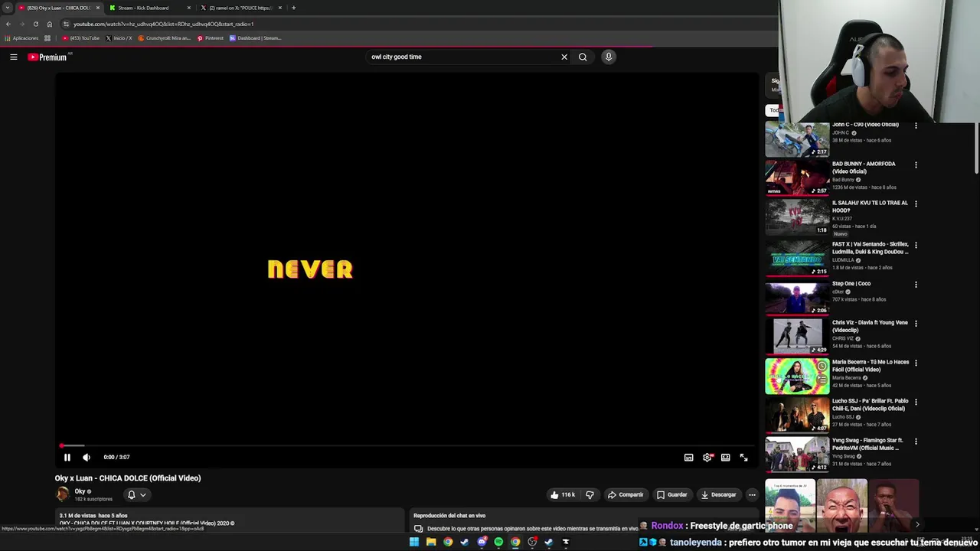
Task: Click the YouTube Premium logo
Action: click(47, 57)
